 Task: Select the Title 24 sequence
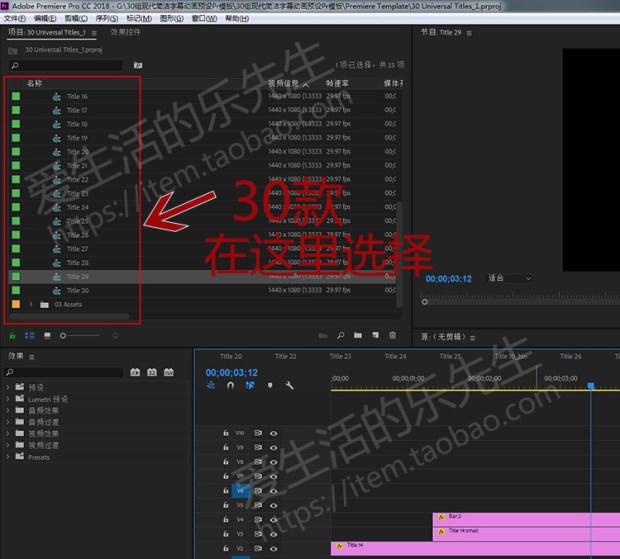[x=78, y=207]
